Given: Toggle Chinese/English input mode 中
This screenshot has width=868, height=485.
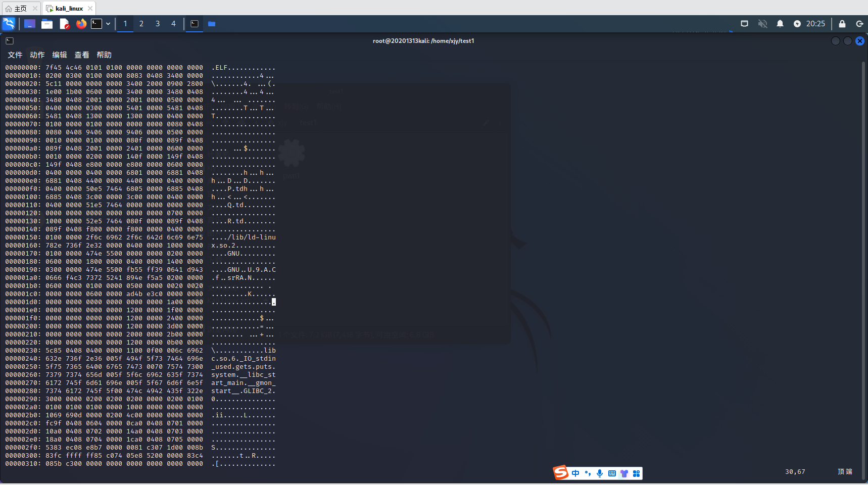Looking at the screenshot, I should 575,473.
